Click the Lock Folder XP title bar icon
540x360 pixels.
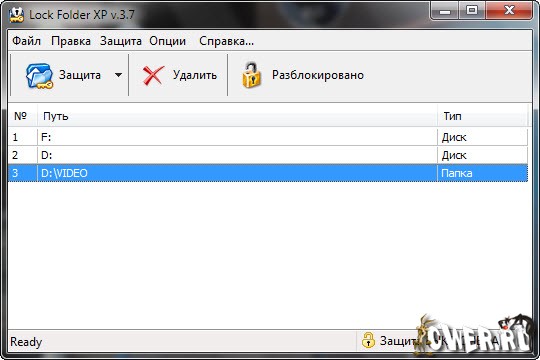16,15
